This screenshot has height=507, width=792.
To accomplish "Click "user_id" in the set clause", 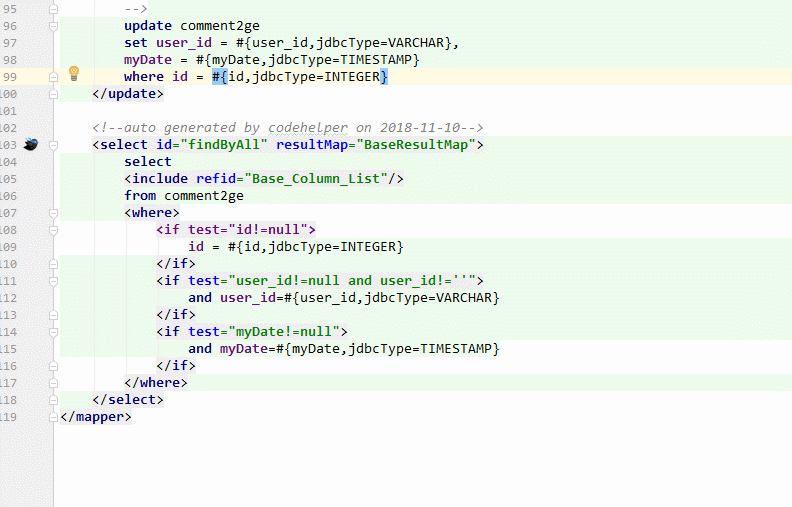I will 184,43.
